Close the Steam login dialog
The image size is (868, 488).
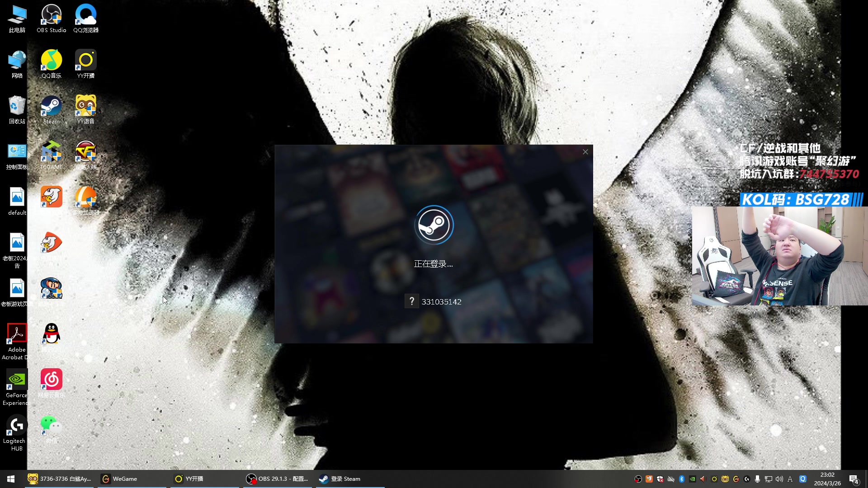pos(585,152)
